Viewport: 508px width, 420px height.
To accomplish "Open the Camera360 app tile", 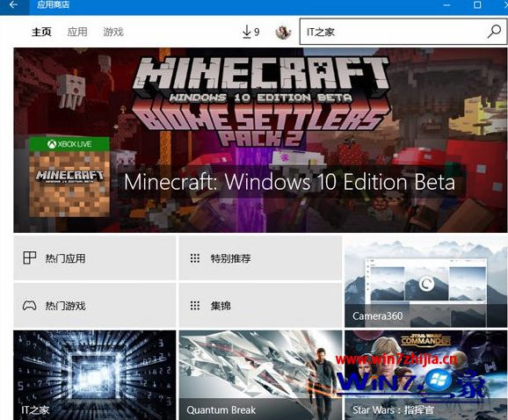I will click(425, 281).
